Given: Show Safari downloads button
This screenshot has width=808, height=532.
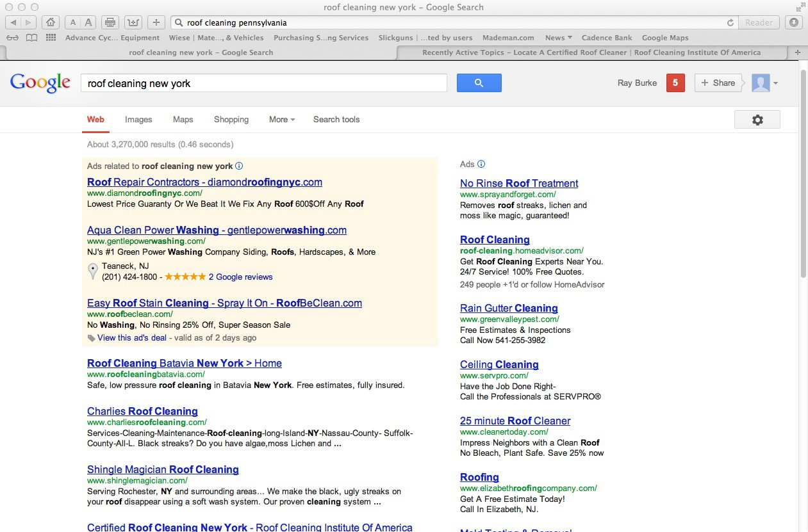Looking at the screenshot, I should tap(794, 22).
